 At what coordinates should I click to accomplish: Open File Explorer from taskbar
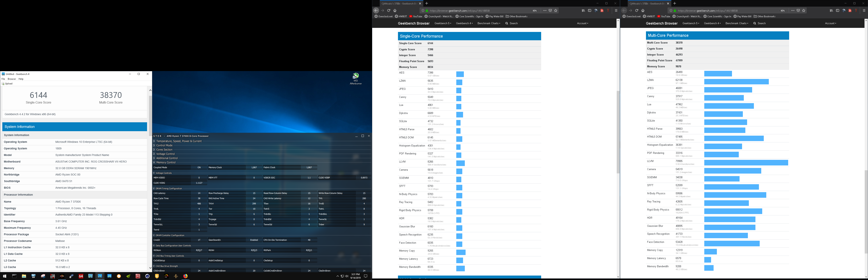click(24, 276)
